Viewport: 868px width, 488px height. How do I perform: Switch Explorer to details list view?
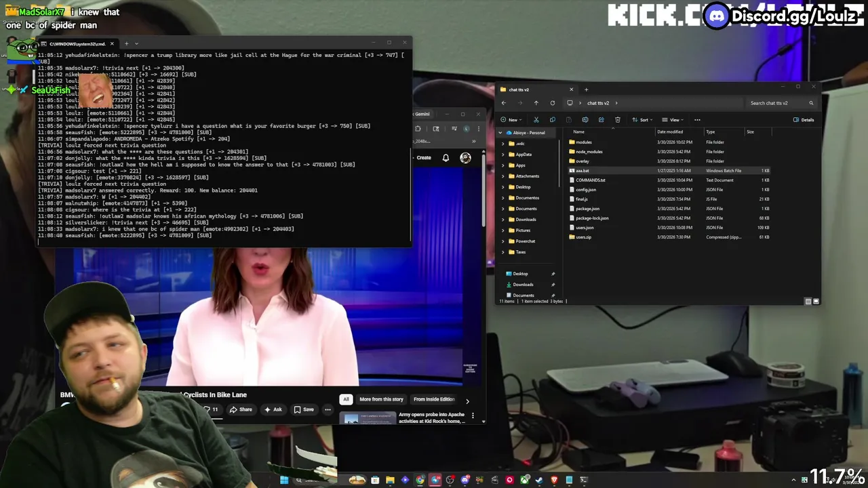click(x=808, y=302)
